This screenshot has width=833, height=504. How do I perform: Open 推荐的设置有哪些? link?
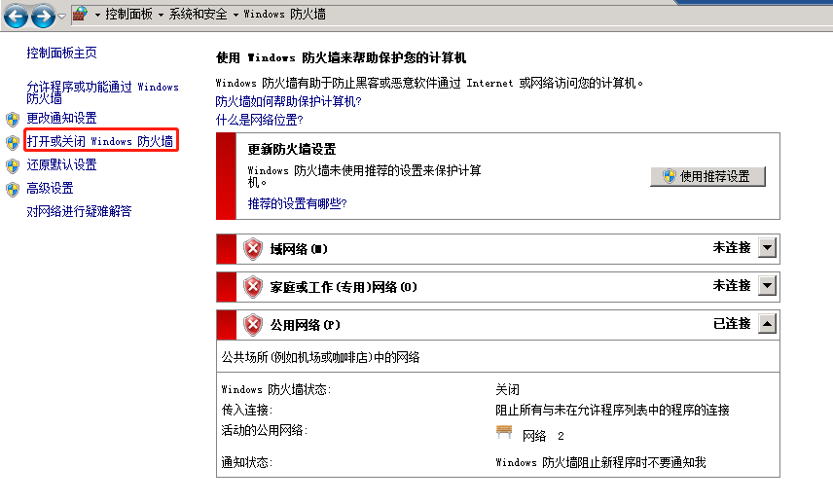pos(297,203)
